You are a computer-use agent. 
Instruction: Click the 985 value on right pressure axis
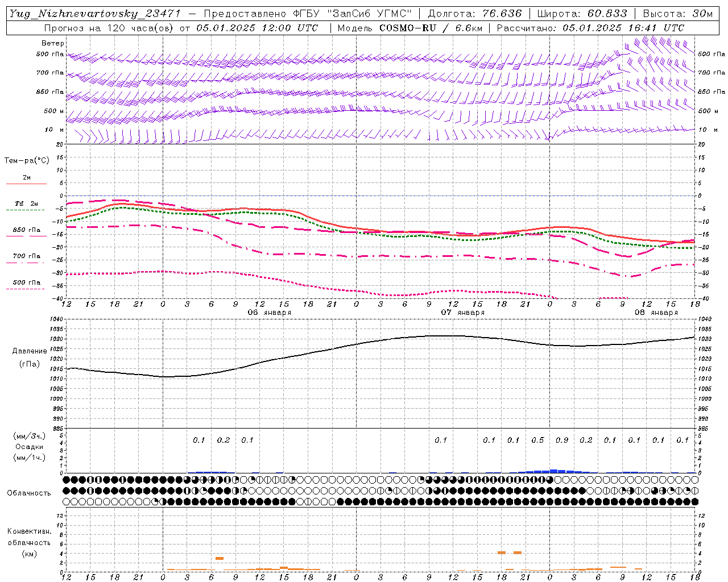tap(704, 429)
